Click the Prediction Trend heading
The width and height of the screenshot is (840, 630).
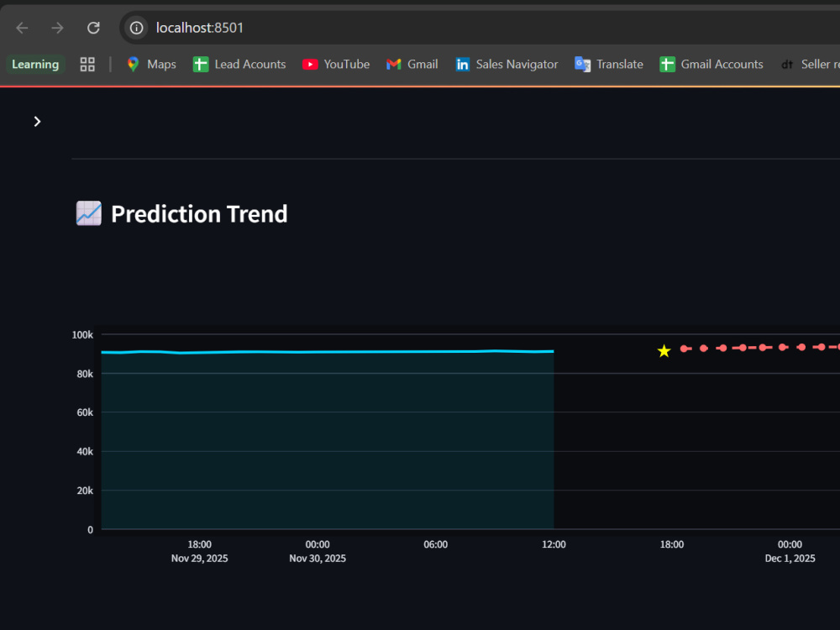point(199,213)
